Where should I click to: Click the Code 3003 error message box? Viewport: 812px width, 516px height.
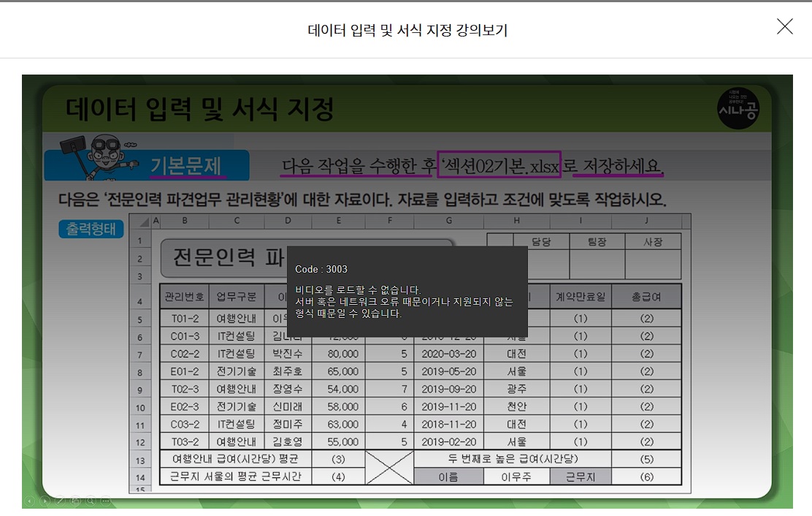pos(407,291)
